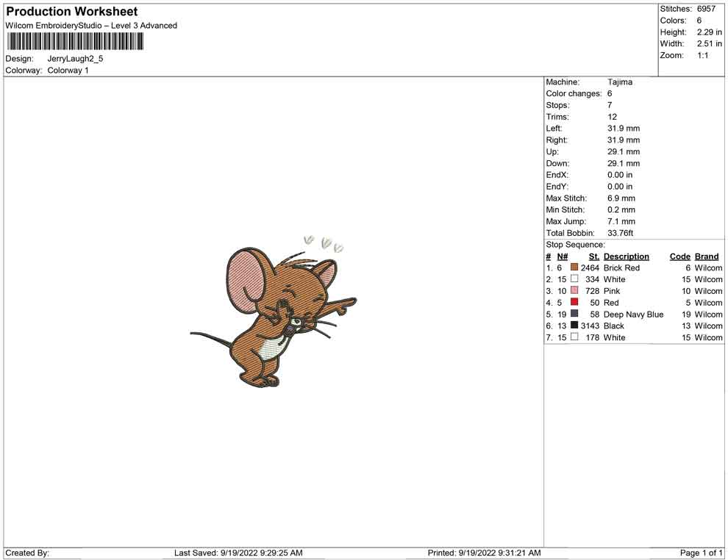
Task: Click the Up value '29.1 mm'
Action: pyautogui.click(x=624, y=151)
